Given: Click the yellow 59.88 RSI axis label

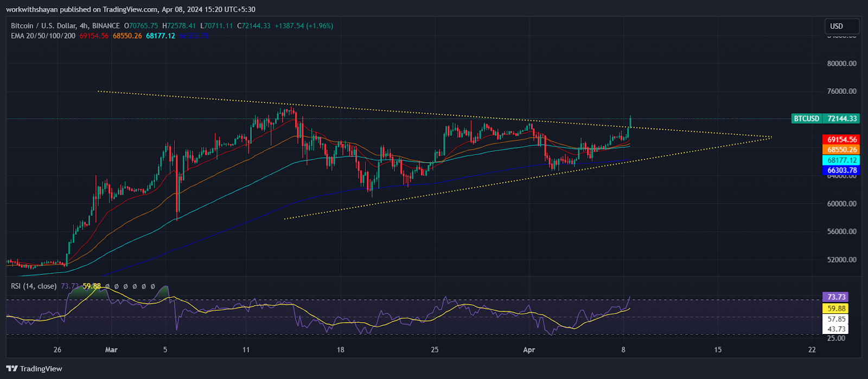Looking at the screenshot, I should pos(836,309).
